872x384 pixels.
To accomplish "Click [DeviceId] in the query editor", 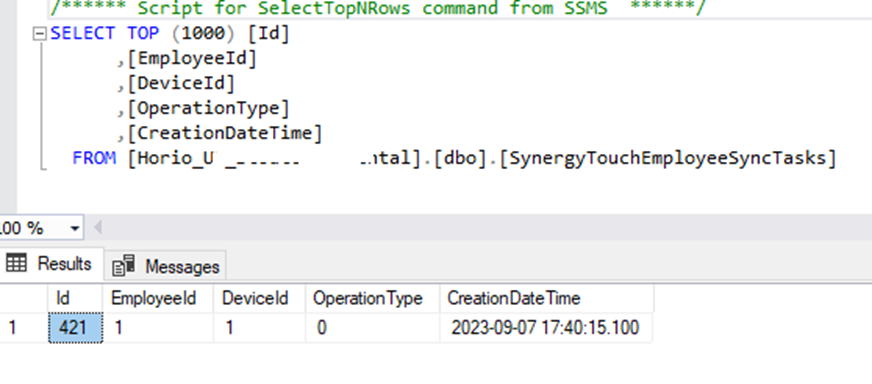I will (181, 83).
